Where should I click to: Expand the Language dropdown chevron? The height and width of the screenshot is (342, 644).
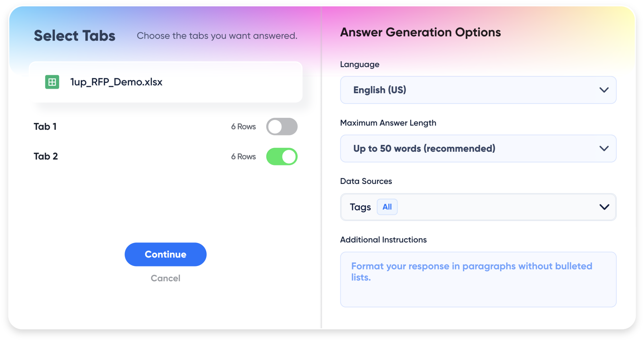[x=604, y=90]
